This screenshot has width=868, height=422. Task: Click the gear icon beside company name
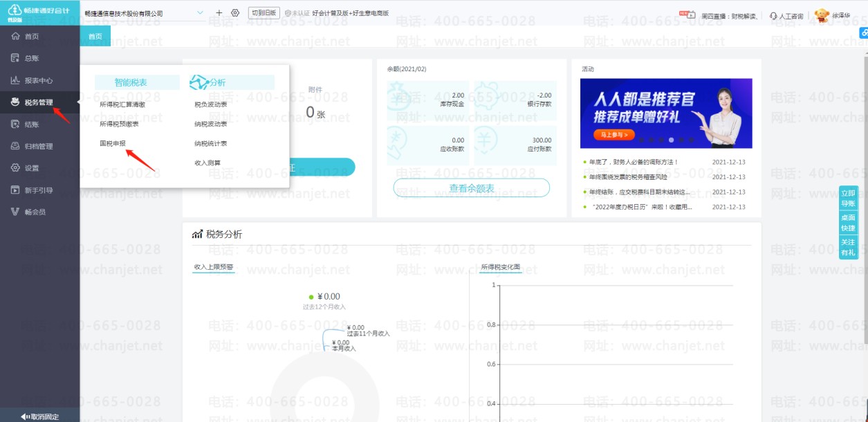point(235,13)
